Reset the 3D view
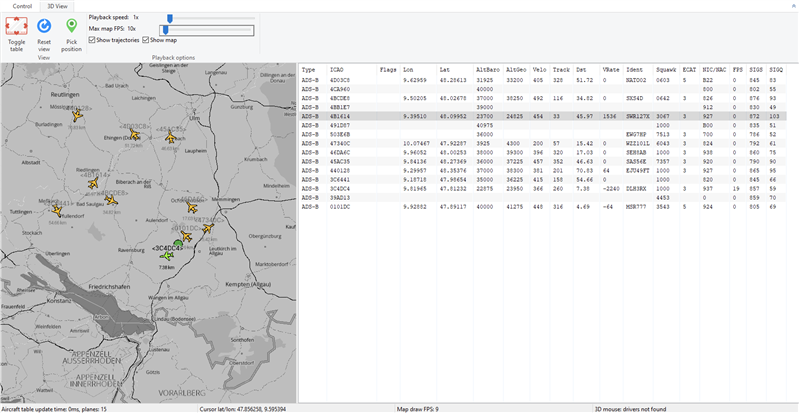 [44, 26]
